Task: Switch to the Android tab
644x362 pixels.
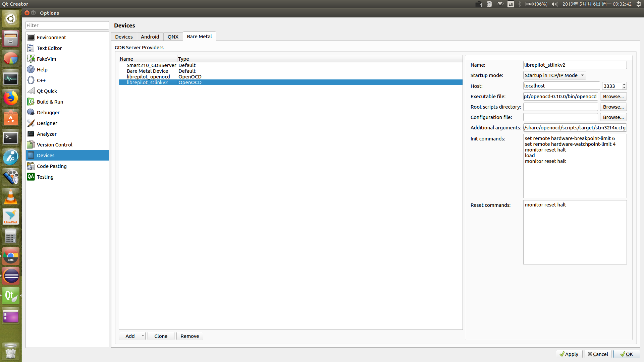Action: 150,37
